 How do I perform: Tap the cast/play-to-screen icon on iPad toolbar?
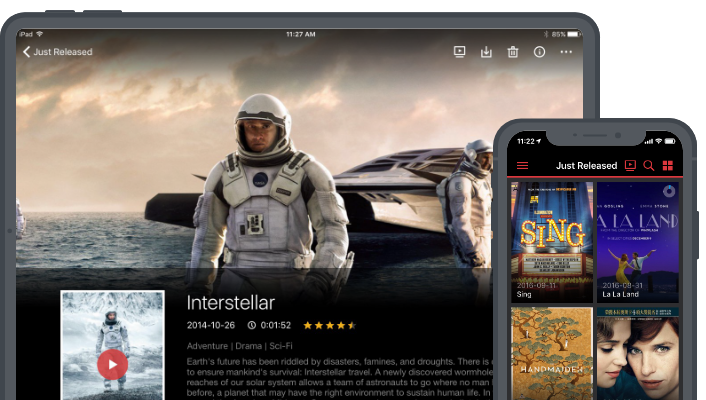pyautogui.click(x=460, y=52)
